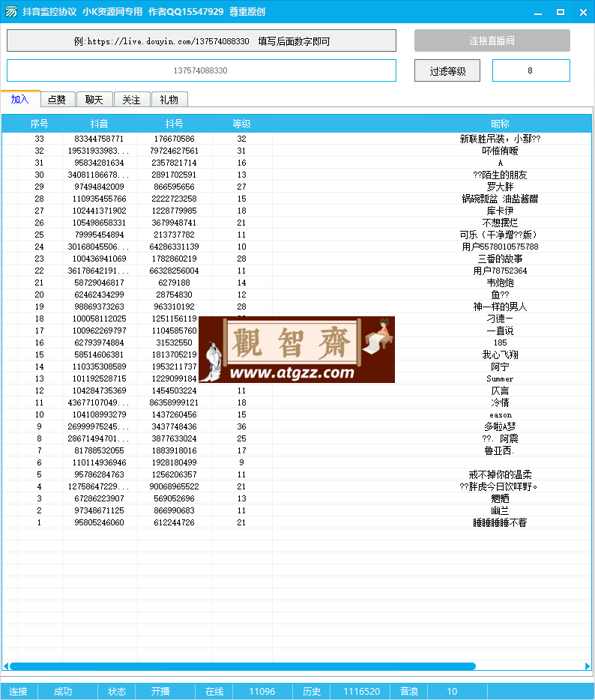Click online count 11096 in status bar
This screenshot has height=700, width=595.
click(x=262, y=692)
